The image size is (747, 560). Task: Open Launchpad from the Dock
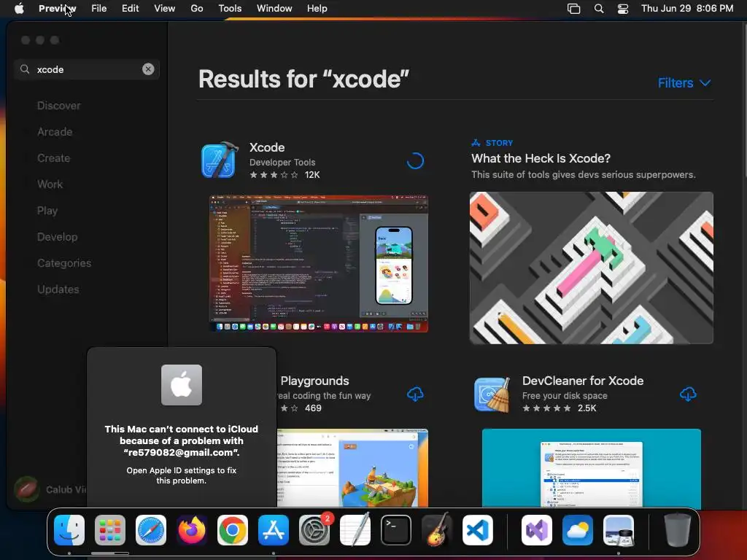click(x=110, y=530)
